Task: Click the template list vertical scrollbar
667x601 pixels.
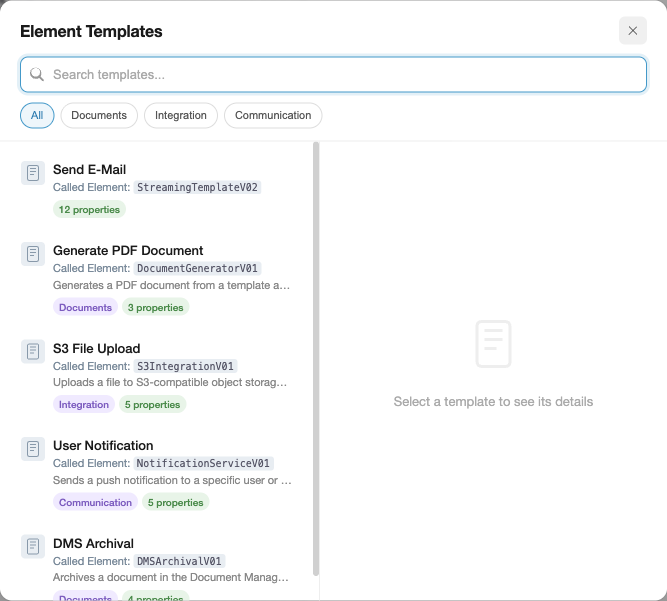Action: pos(316,359)
